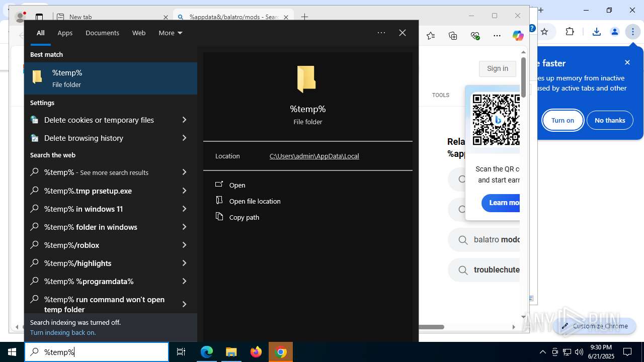Open Edge favorites star icon
This screenshot has height=362, width=644.
pos(431,35)
